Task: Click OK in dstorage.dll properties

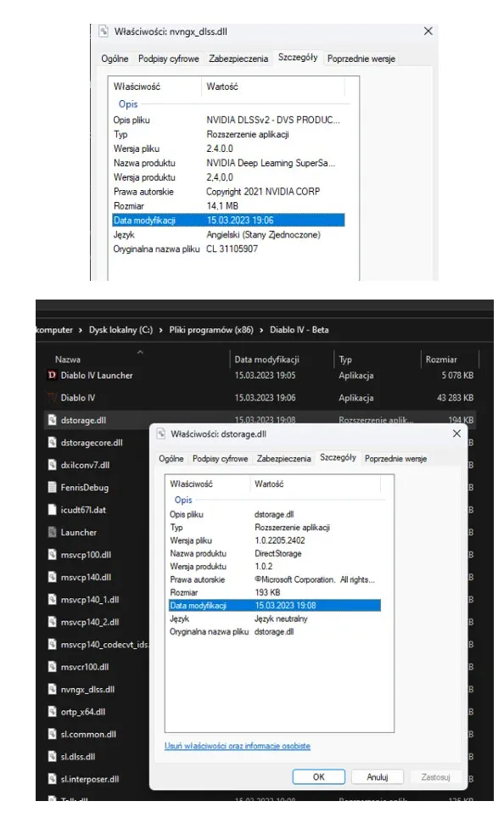Action: (x=319, y=776)
